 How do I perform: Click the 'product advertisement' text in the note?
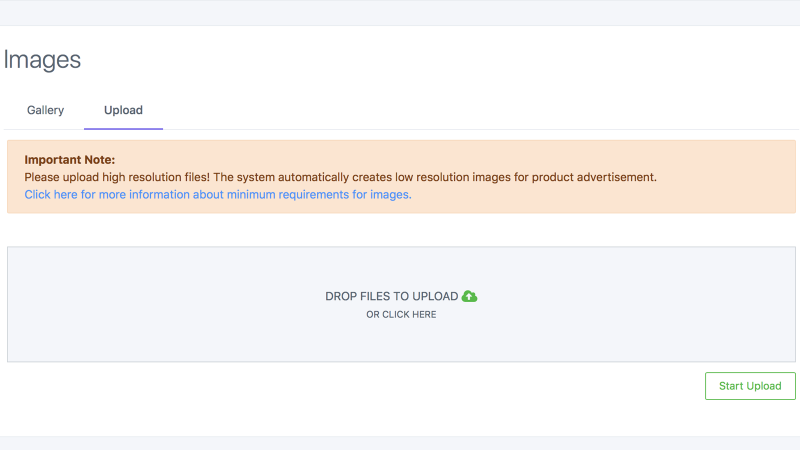(594, 177)
